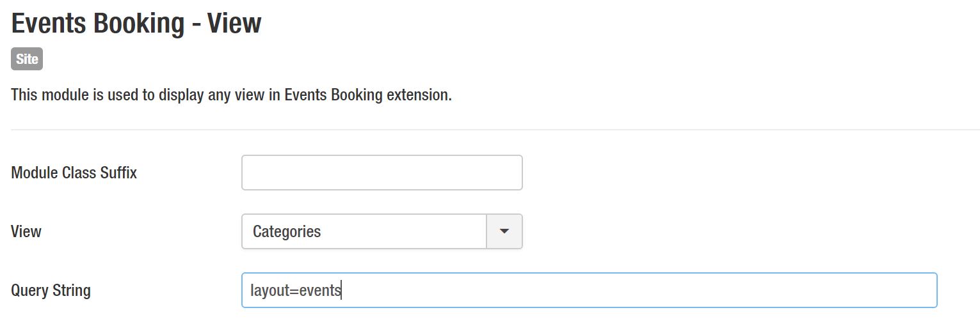Click the layout=events text in Query String
This screenshot has height=333, width=980.
pos(296,291)
